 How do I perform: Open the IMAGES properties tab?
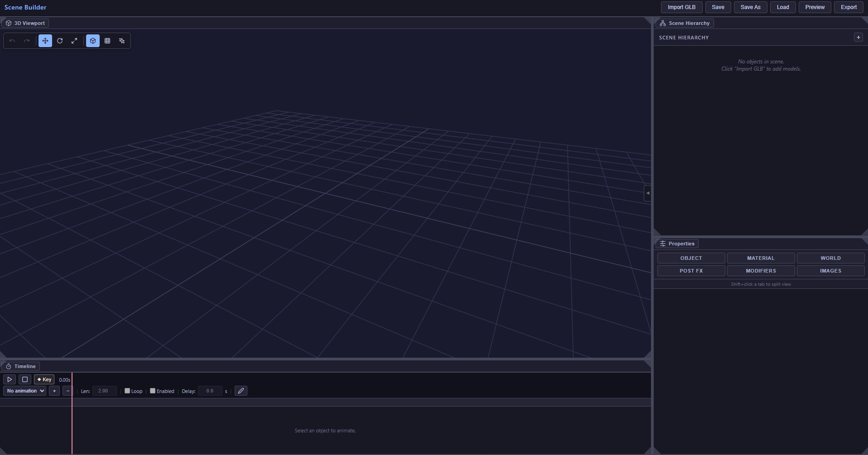click(x=831, y=271)
